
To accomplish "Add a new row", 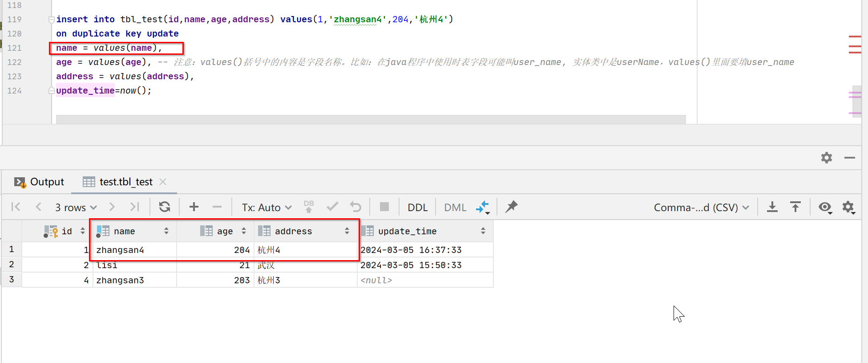I will tap(194, 207).
